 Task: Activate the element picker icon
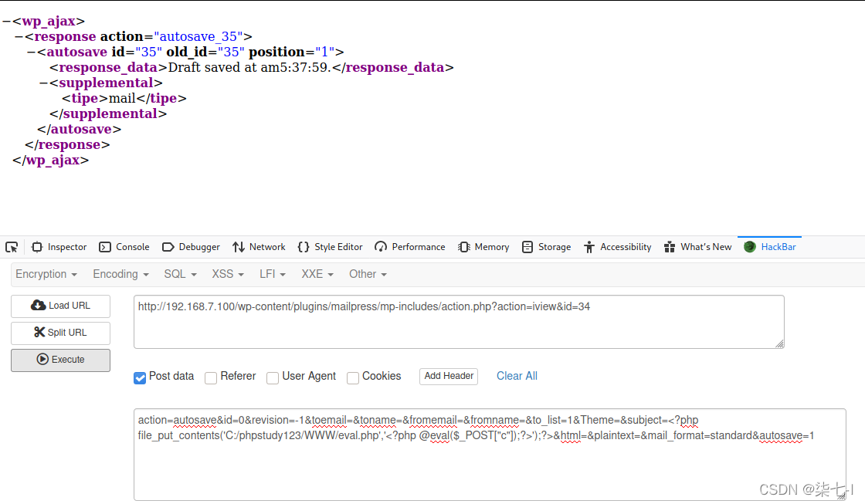click(12, 247)
